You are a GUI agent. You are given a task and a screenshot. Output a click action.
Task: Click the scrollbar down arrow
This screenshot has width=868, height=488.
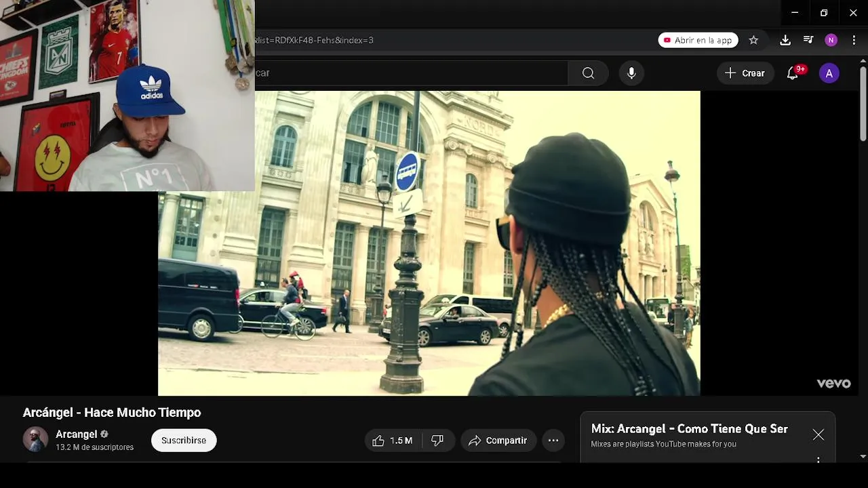[x=863, y=457]
